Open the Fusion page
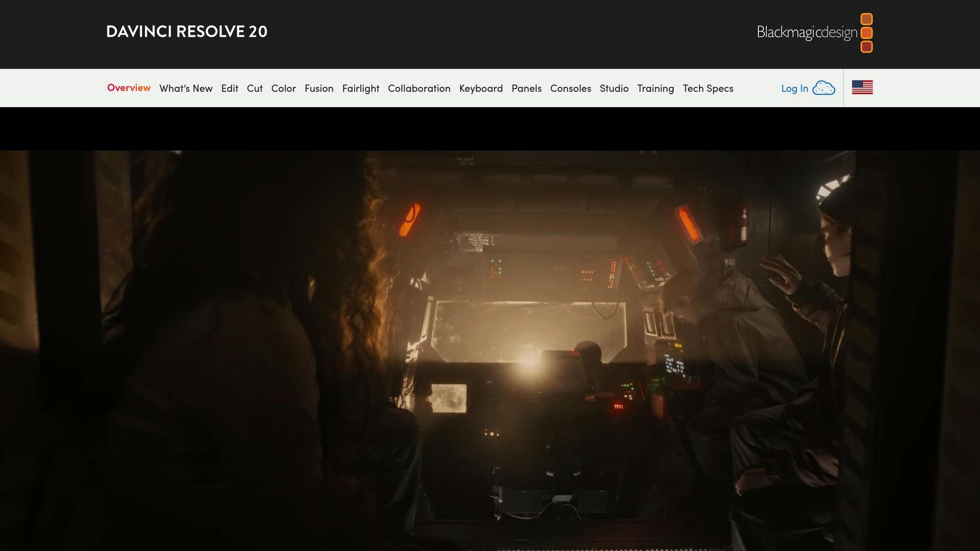980x551 pixels. (319, 88)
